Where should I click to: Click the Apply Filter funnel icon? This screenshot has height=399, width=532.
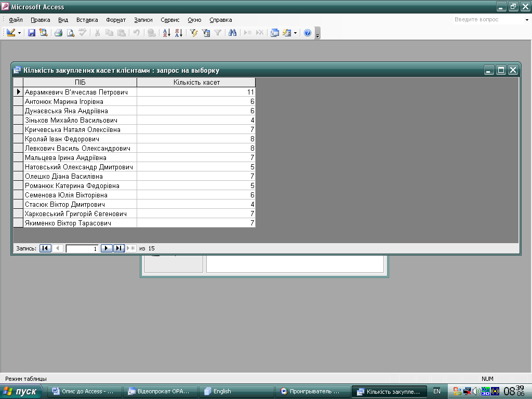click(218, 33)
